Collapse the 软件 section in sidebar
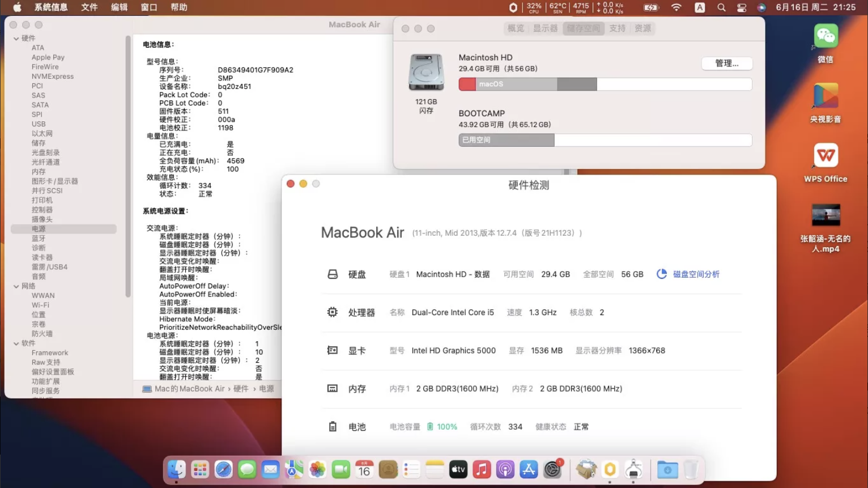Screen dimensions: 868x488 16,343
